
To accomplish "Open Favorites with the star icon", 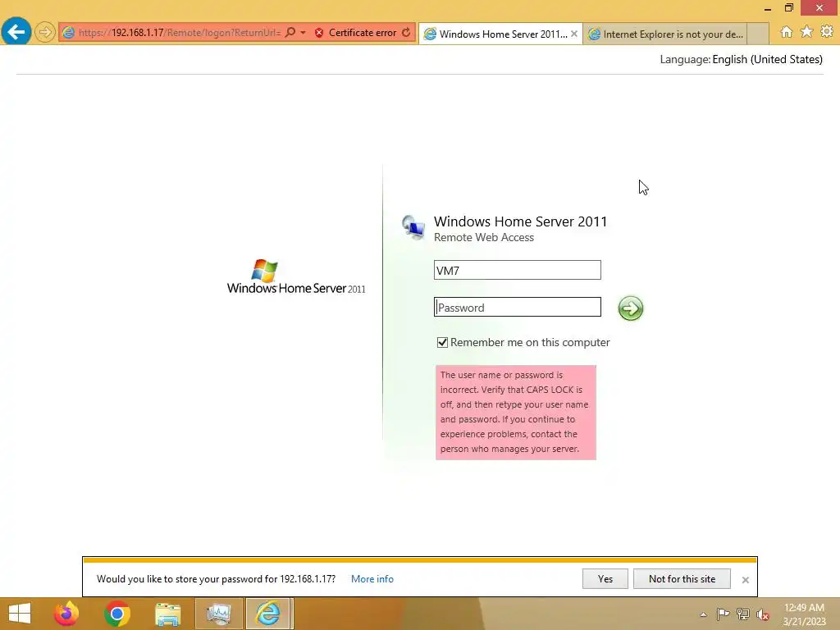I will coord(807,32).
